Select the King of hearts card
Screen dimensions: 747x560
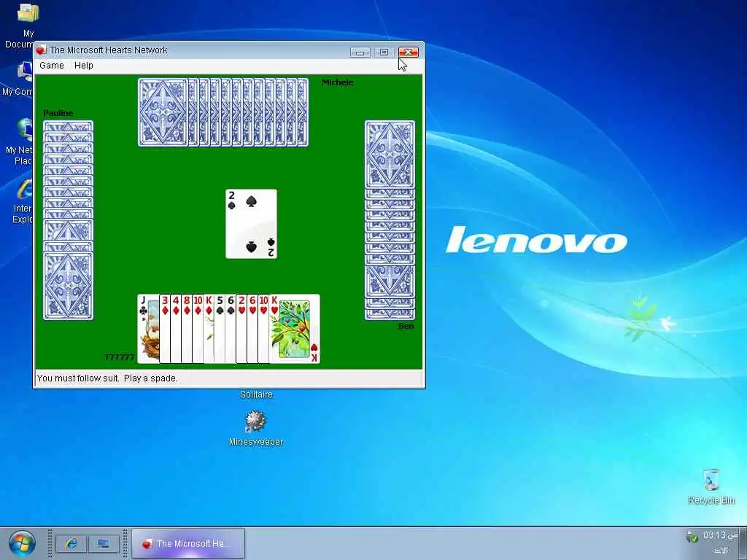tap(295, 329)
